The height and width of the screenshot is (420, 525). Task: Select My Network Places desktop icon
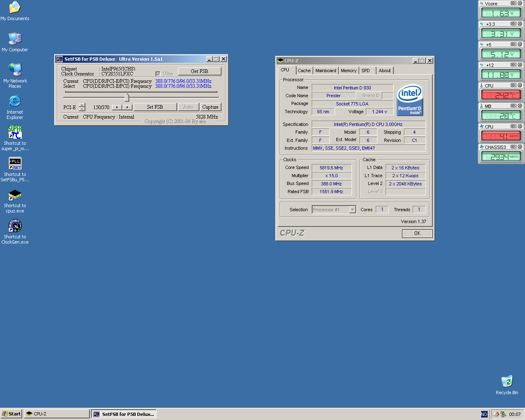pos(15,76)
